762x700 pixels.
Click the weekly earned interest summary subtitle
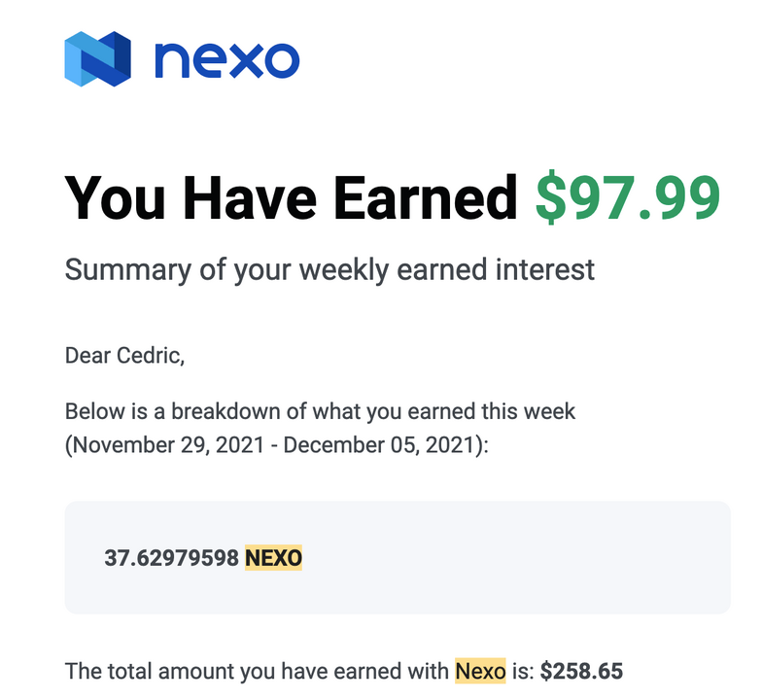[x=329, y=270]
